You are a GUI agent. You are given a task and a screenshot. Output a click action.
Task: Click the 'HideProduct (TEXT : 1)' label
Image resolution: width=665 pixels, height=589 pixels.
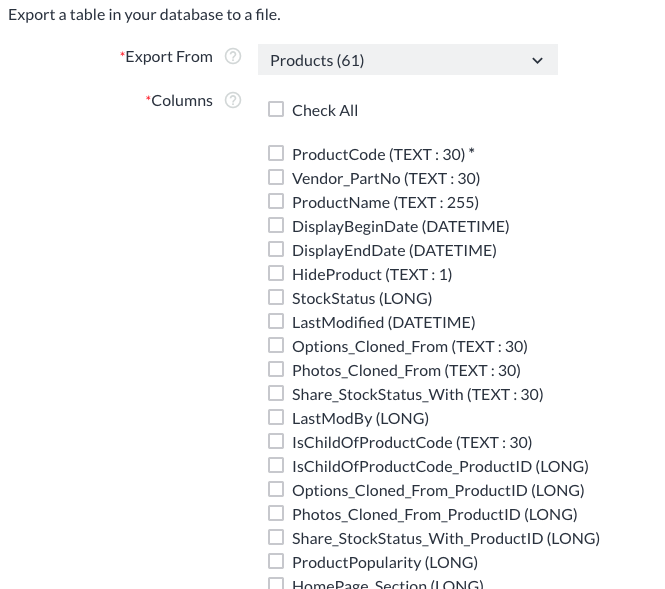tap(372, 275)
